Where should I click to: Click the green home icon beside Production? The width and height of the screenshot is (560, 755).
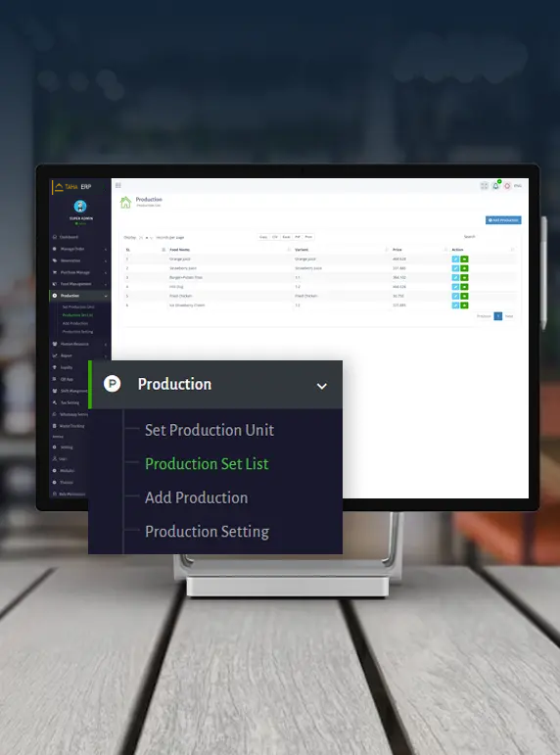point(125,203)
